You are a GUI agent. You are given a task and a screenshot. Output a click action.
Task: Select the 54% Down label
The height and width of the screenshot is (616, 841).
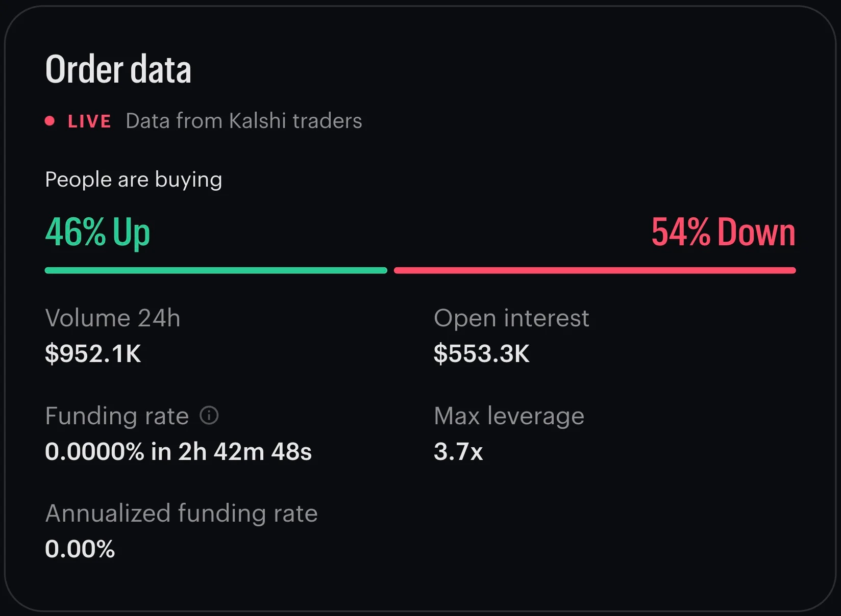coord(723,233)
